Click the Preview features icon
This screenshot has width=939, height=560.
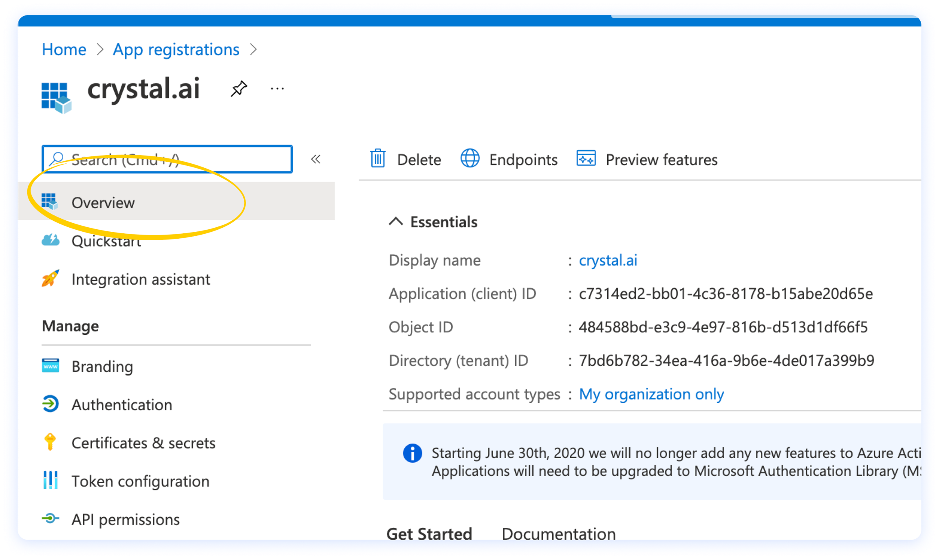[586, 158]
